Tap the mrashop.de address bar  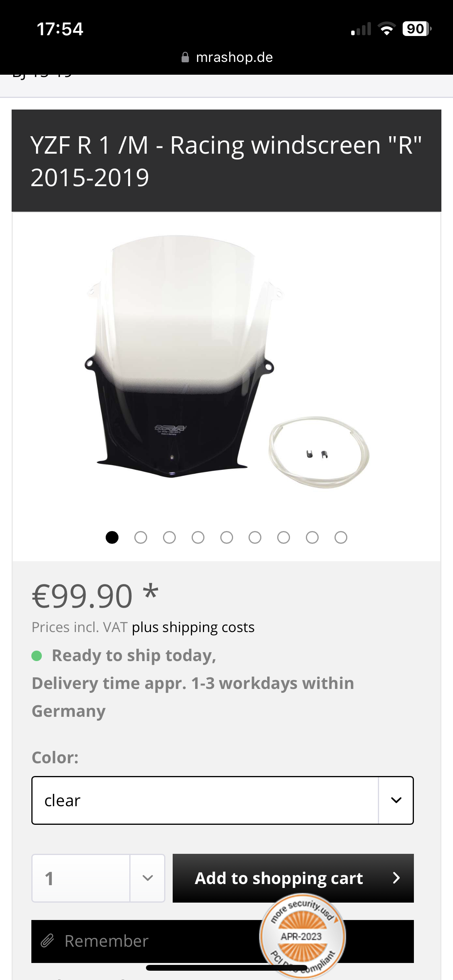click(x=227, y=57)
